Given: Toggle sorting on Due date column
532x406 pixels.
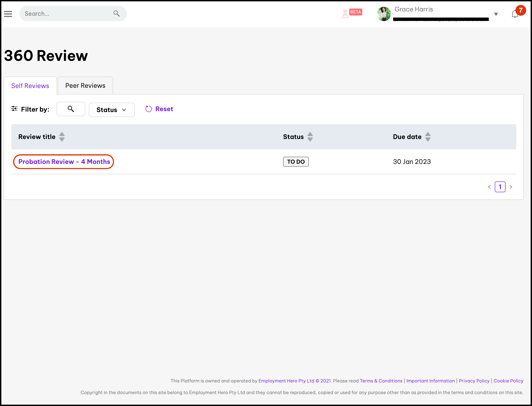Looking at the screenshot, I should [x=428, y=137].
